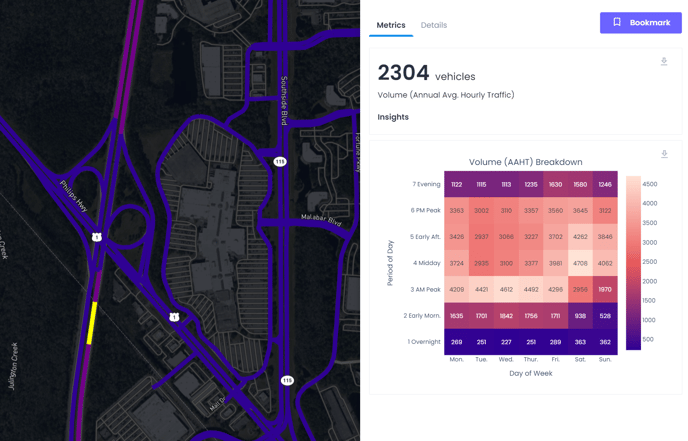The image size is (688, 441).
Task: Click the Route 115 shield below Southside Blvd label
Action: (280, 161)
